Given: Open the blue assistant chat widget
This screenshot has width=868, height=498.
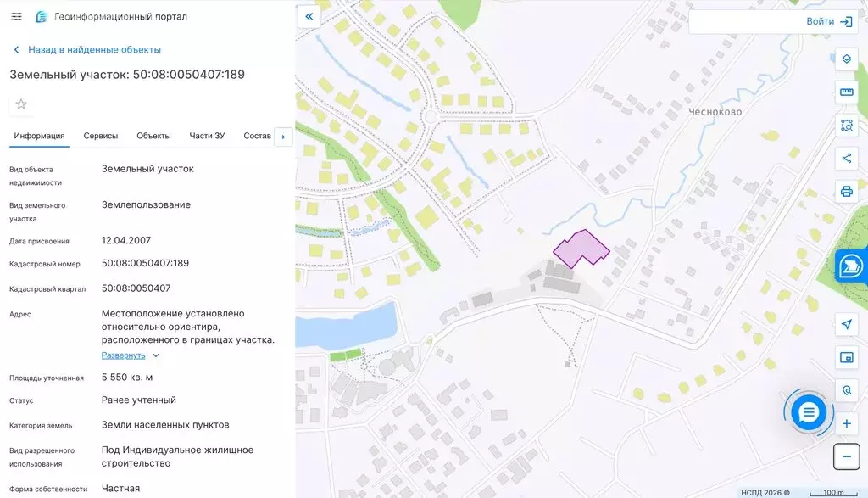Looking at the screenshot, I should pyautogui.click(x=851, y=266).
